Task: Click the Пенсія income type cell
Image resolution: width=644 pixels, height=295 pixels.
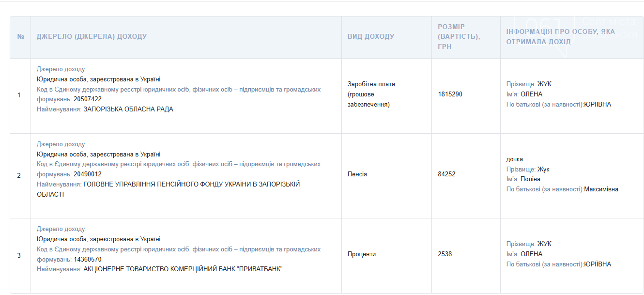Action: click(357, 174)
